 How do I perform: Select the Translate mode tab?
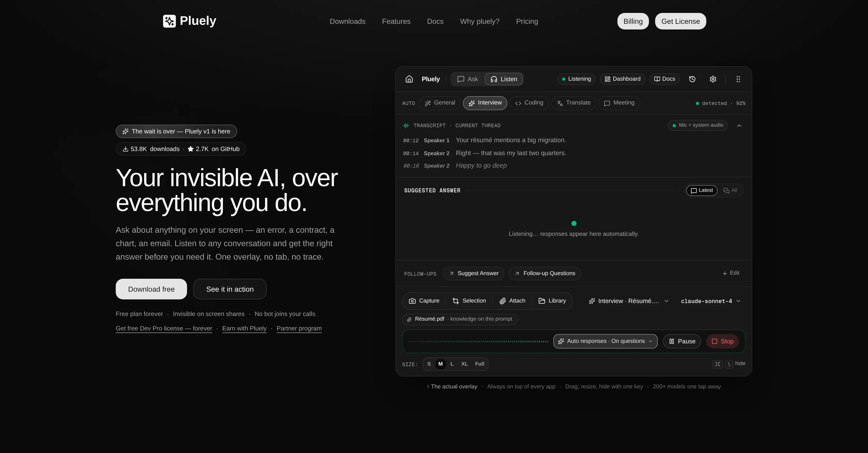574,103
